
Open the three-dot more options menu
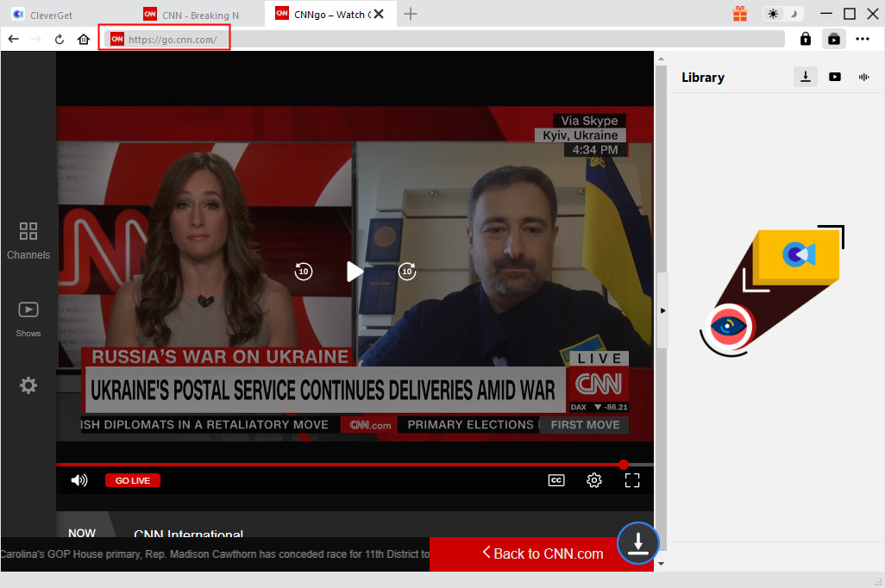863,39
